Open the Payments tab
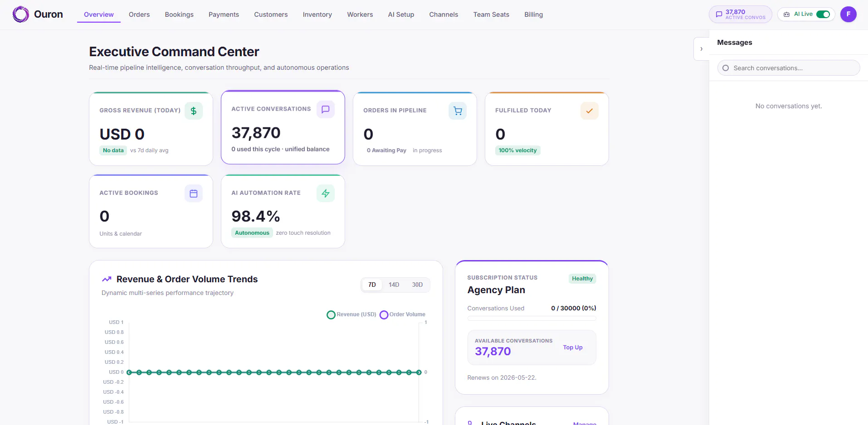Screen dimensions: 868x425 click(x=224, y=14)
